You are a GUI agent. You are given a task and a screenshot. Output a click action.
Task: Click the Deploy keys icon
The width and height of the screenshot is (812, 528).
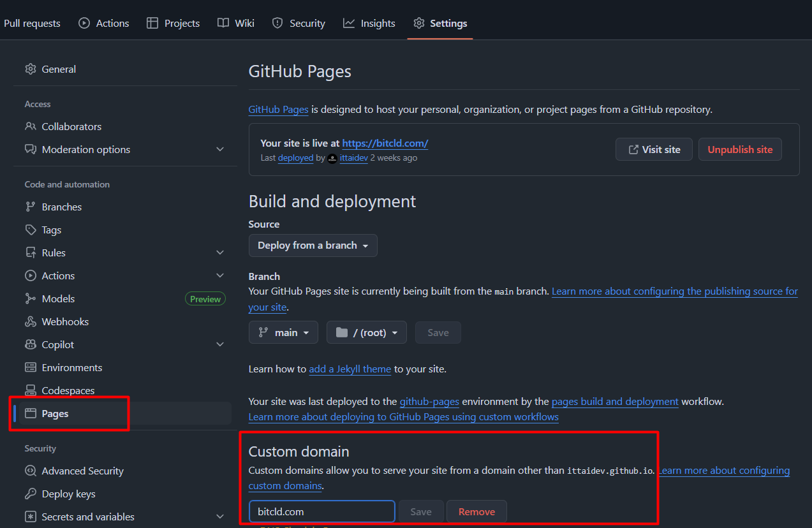click(31, 493)
